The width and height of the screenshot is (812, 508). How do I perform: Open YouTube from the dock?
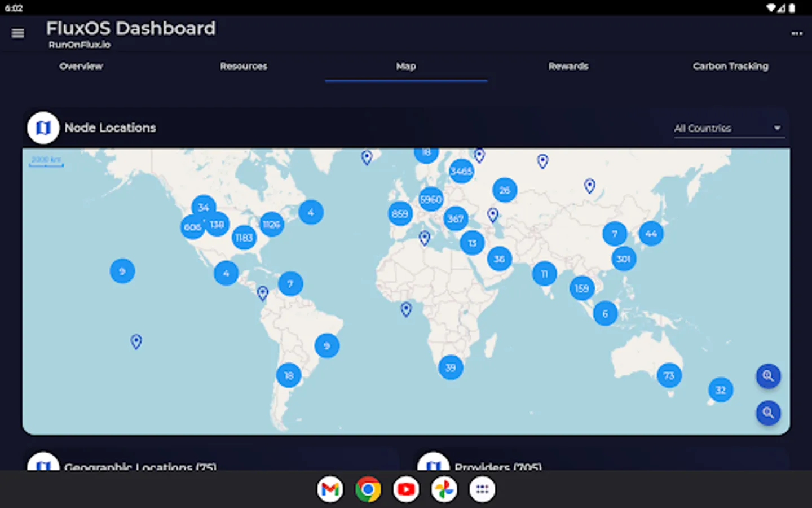pyautogui.click(x=406, y=489)
